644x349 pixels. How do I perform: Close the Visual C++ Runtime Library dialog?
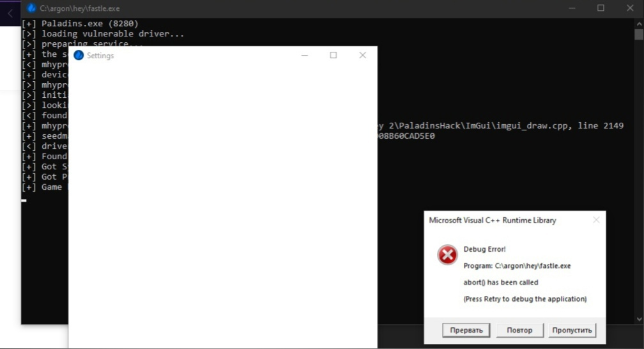click(x=595, y=220)
